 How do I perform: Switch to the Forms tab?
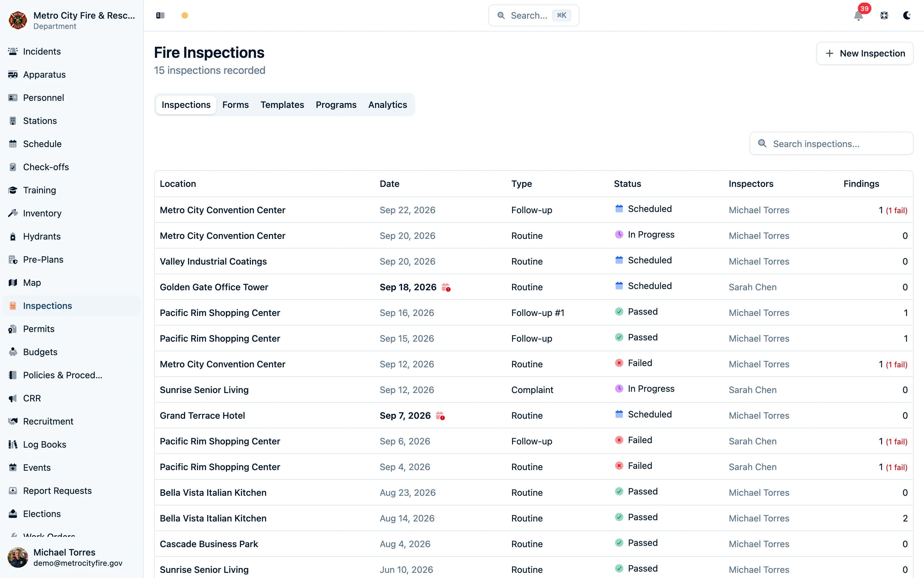point(235,105)
